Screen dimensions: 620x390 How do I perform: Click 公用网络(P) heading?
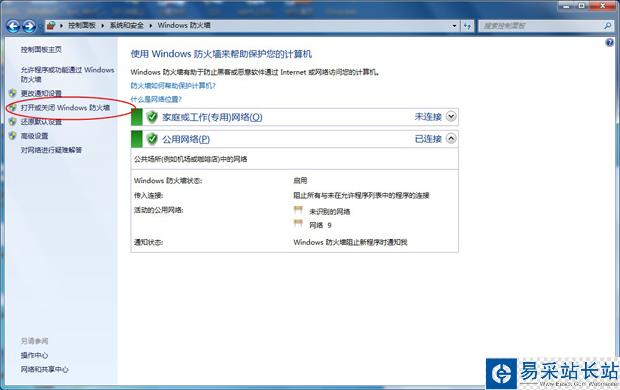(x=186, y=139)
